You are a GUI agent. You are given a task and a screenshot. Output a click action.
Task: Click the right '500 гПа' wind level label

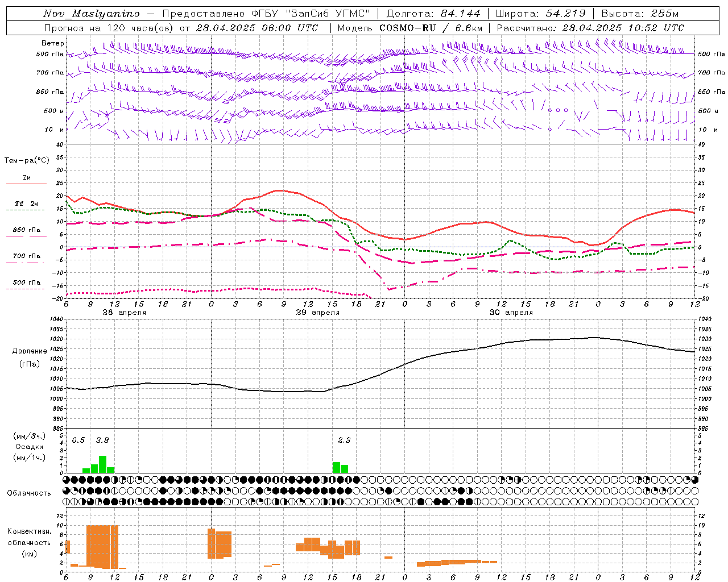point(712,55)
